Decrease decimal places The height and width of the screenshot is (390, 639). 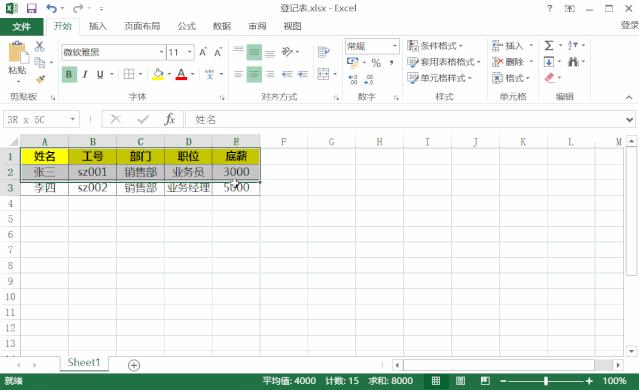(x=368, y=79)
